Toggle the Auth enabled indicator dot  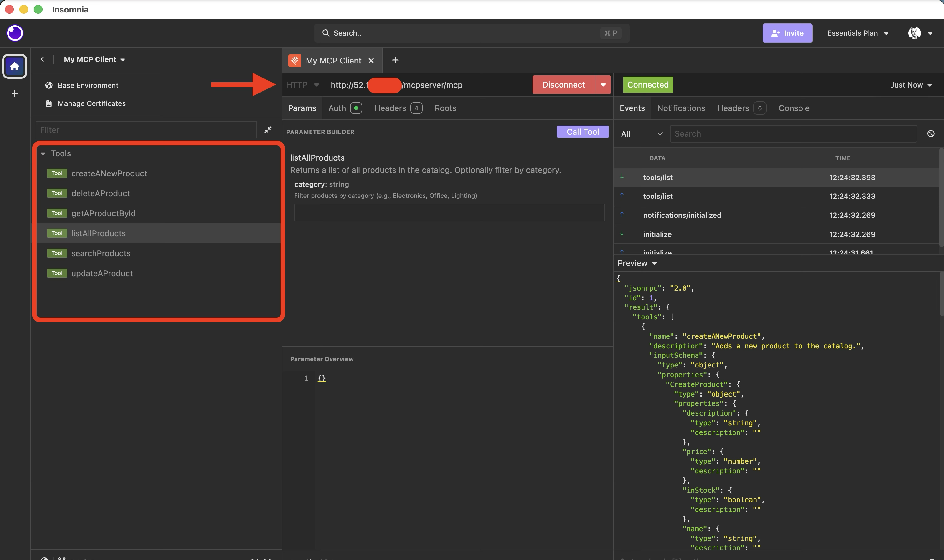(x=357, y=108)
